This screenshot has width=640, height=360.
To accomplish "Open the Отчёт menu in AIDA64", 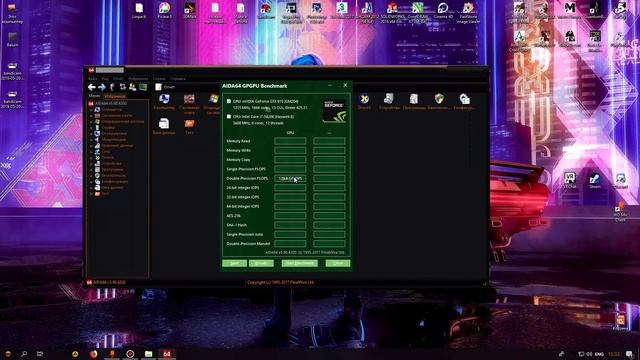I will pyautogui.click(x=118, y=78).
